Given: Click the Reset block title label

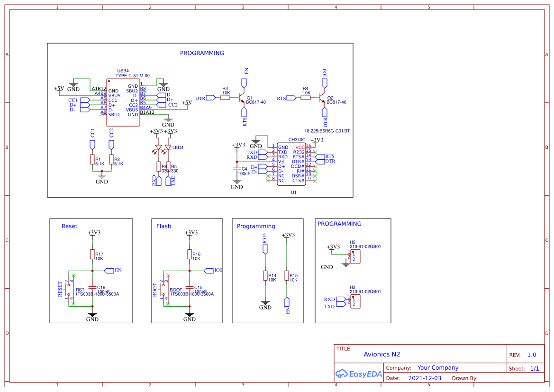Looking at the screenshot, I should [69, 226].
